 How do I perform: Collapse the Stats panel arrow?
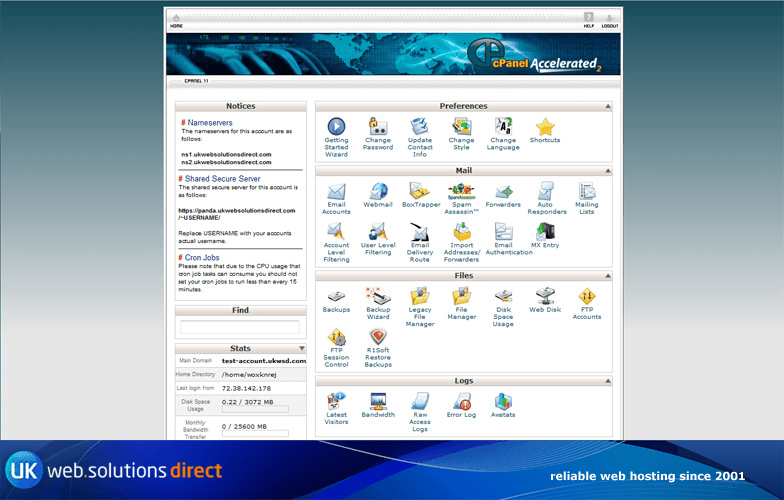302,349
